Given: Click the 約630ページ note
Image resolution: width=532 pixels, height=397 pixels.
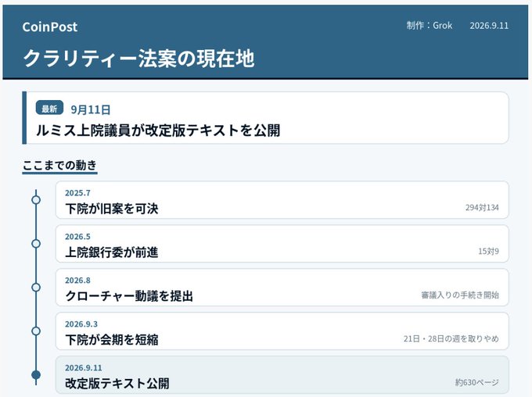Looking at the screenshot, I should point(476,382).
